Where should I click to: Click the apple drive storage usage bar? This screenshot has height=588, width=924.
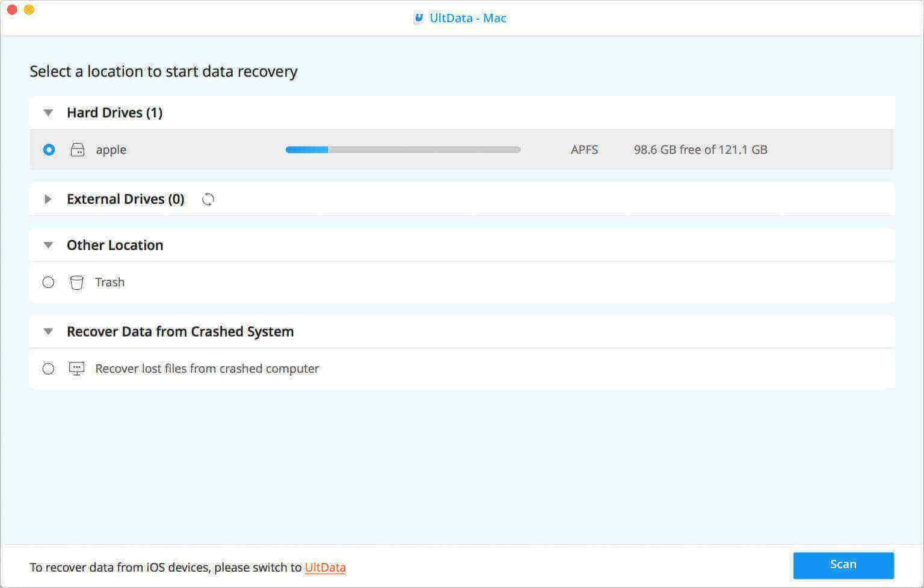coord(402,150)
